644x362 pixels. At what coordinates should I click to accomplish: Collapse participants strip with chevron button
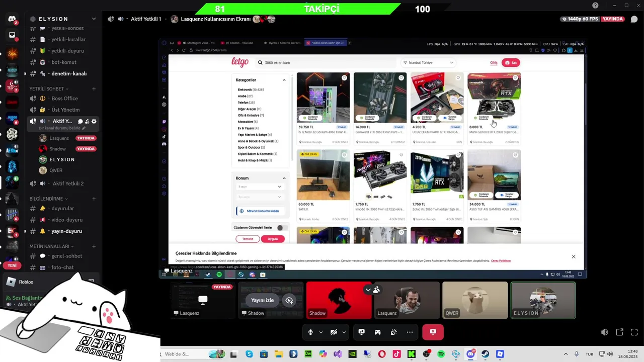click(x=368, y=290)
